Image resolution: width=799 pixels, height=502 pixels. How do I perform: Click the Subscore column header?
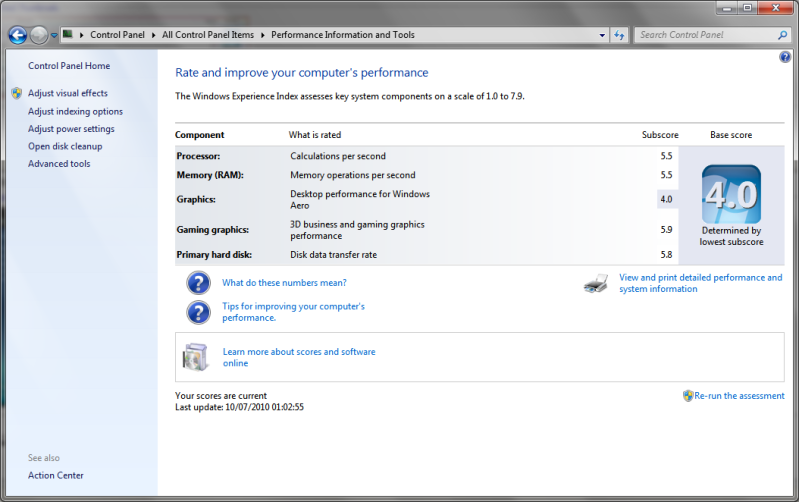click(660, 135)
